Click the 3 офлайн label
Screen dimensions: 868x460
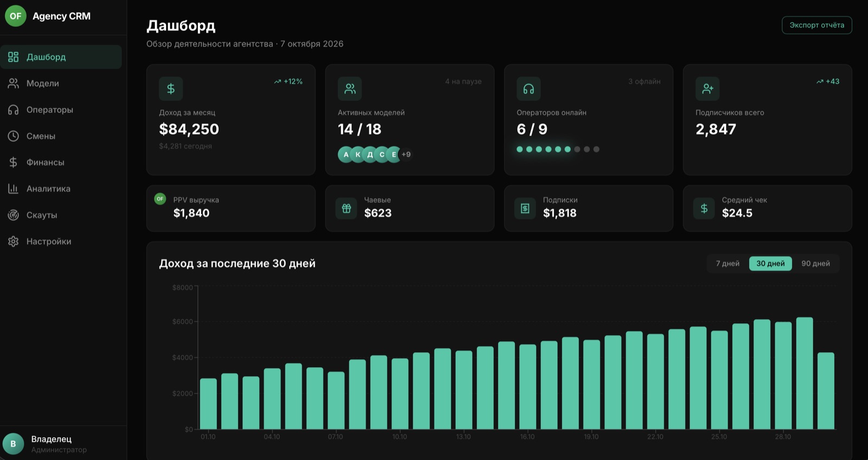[x=644, y=81]
